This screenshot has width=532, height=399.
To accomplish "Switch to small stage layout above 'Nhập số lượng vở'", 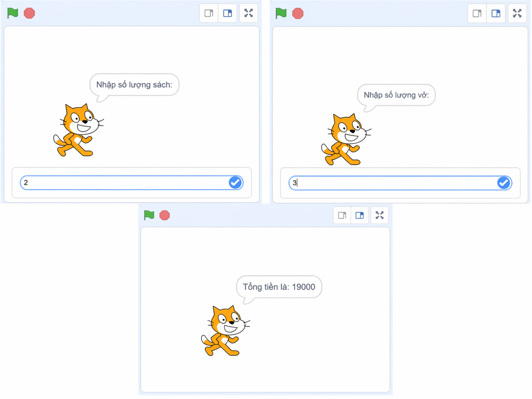I will point(477,14).
